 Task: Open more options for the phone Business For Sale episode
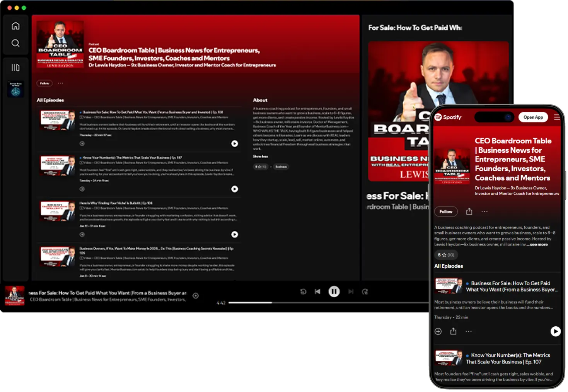tap(469, 331)
